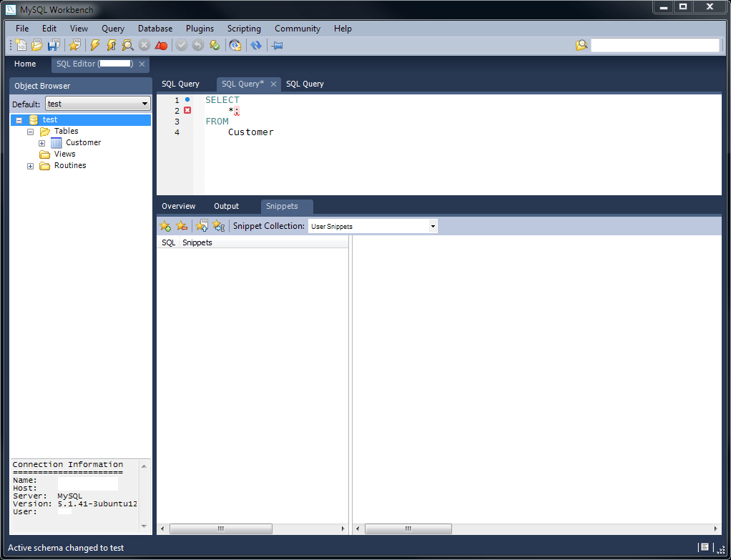Open the Query menu

113,29
